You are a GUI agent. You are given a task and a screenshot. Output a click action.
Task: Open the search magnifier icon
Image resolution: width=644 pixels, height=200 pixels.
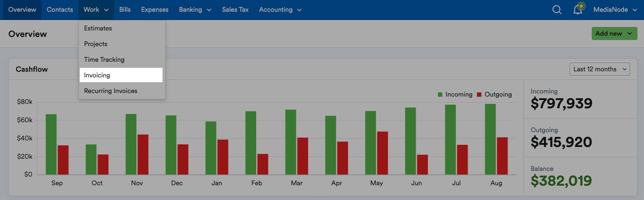point(557,10)
